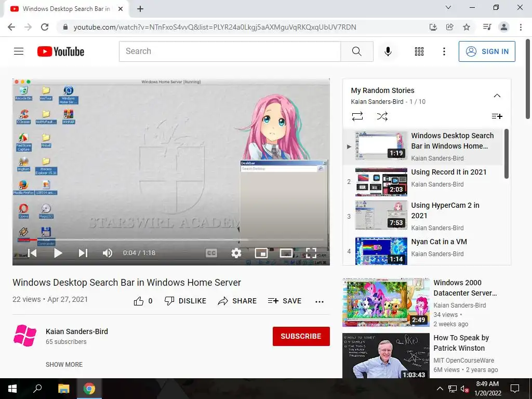
Task: Open Chrome three-dot menu
Action: click(521, 27)
